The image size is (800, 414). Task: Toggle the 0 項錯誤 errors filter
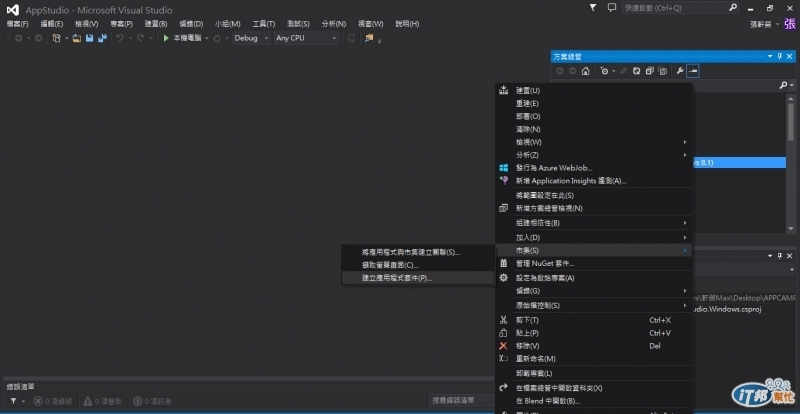pyautogui.click(x=53, y=401)
